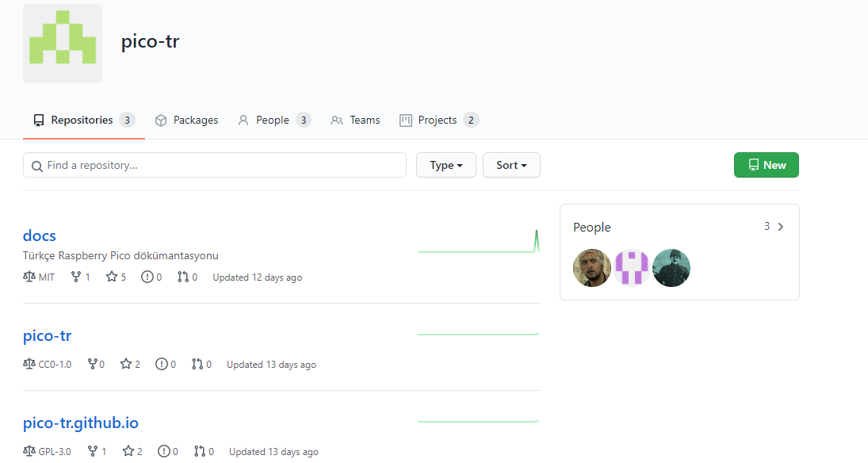Viewport: 868px width, 463px height.
Task: Click the search magnifier icon
Action: click(37, 166)
